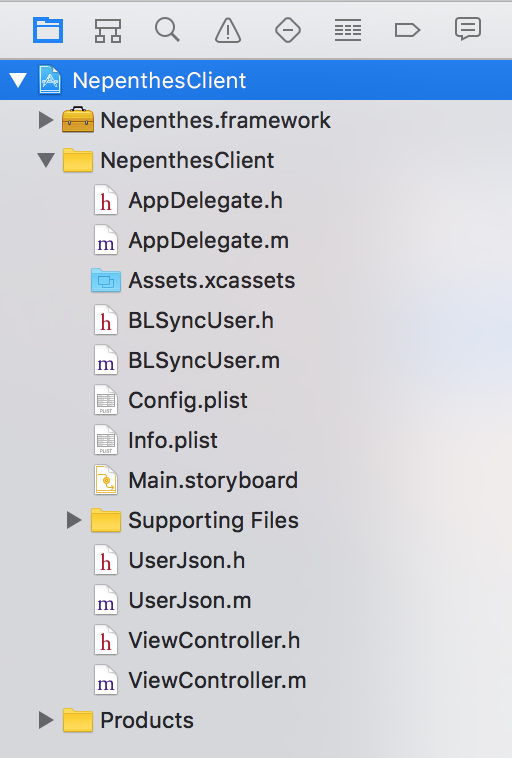The image size is (512, 758).
Task: Show the Debug navigator lines icon
Action: [348, 30]
